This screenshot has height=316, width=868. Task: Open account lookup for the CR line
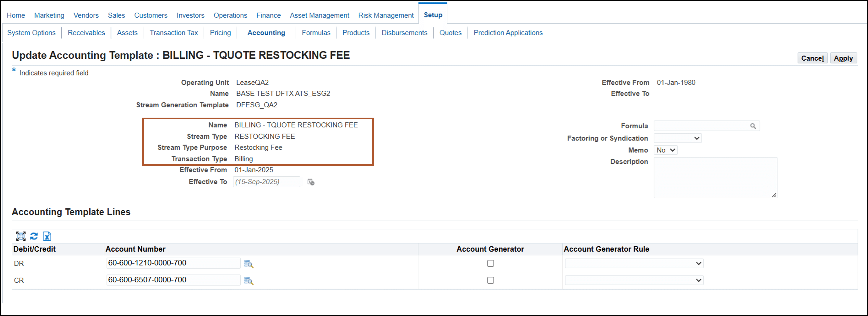tap(249, 281)
